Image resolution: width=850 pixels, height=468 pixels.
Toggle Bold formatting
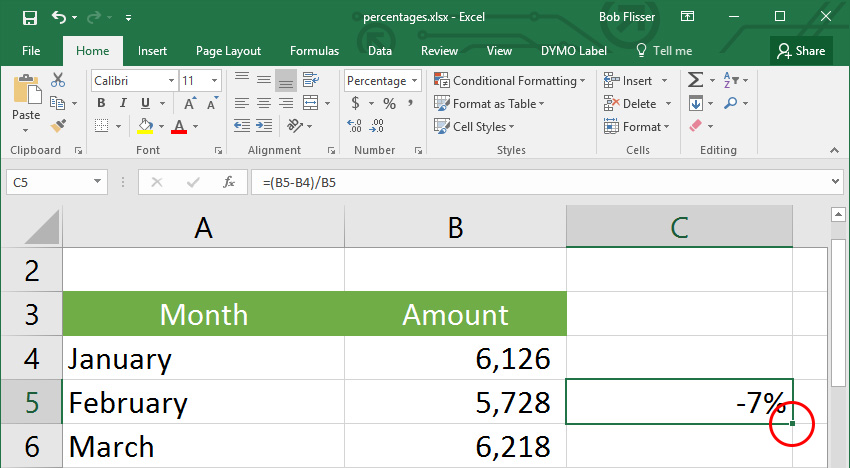(x=101, y=103)
